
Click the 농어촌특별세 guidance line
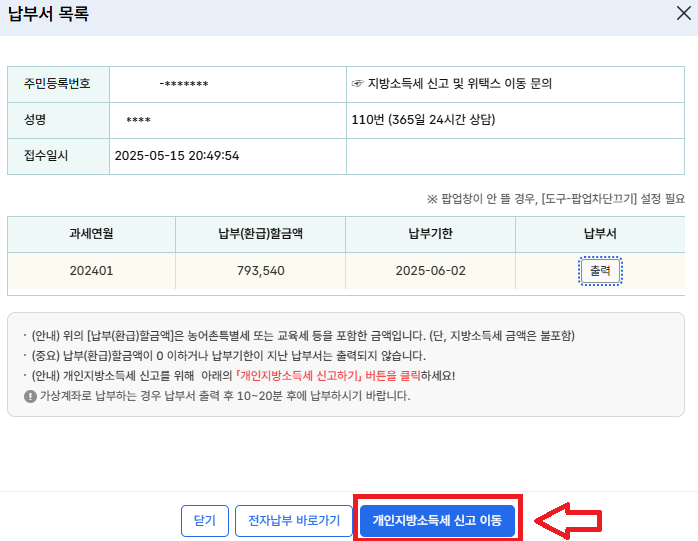(x=303, y=335)
